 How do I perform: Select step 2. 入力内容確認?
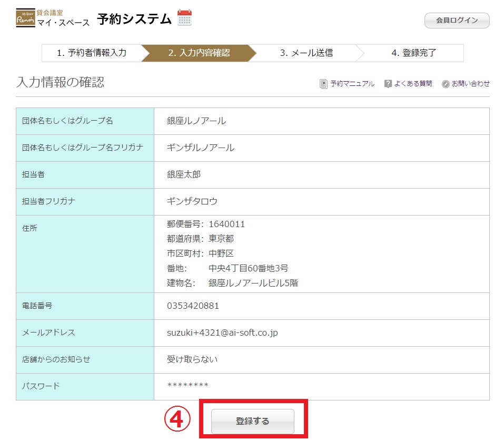click(x=199, y=53)
